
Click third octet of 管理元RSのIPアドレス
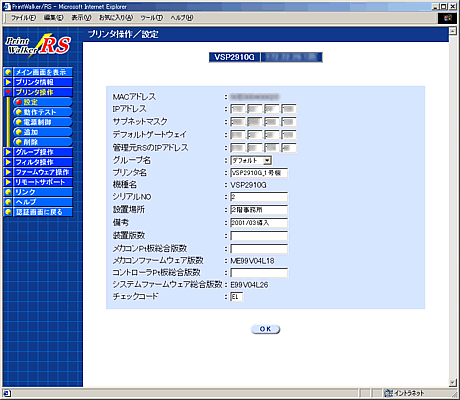(x=272, y=148)
